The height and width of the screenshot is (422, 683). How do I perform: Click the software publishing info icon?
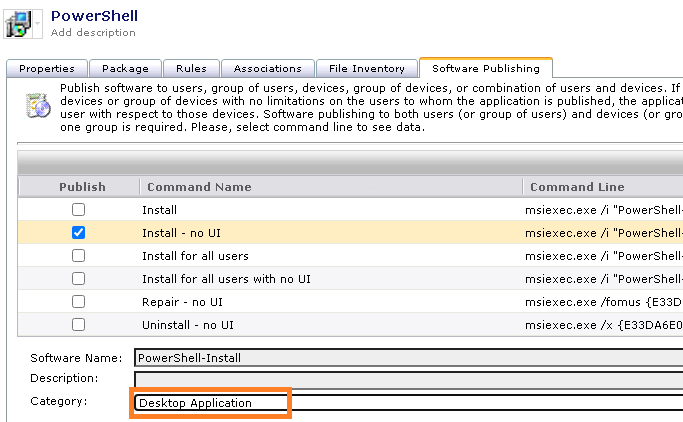[37, 107]
